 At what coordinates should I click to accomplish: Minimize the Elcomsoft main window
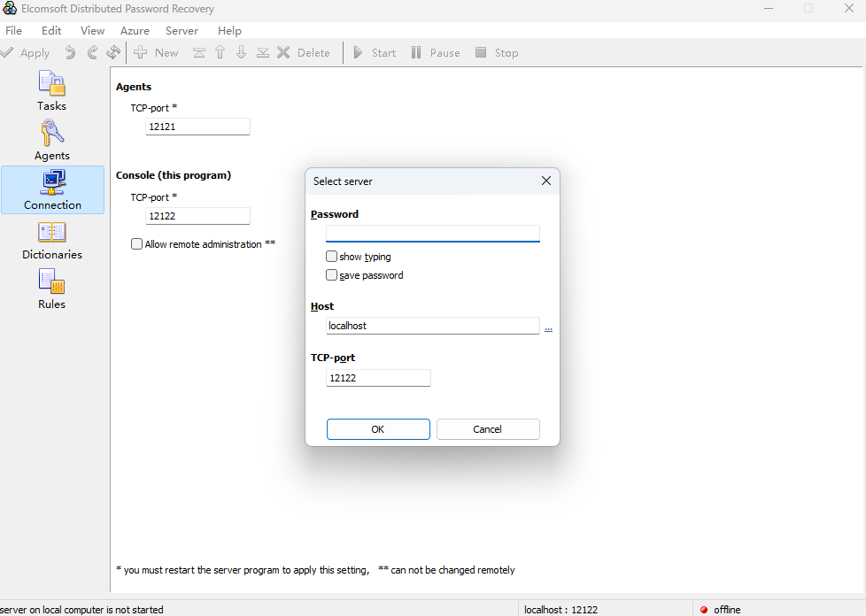tap(769, 8)
